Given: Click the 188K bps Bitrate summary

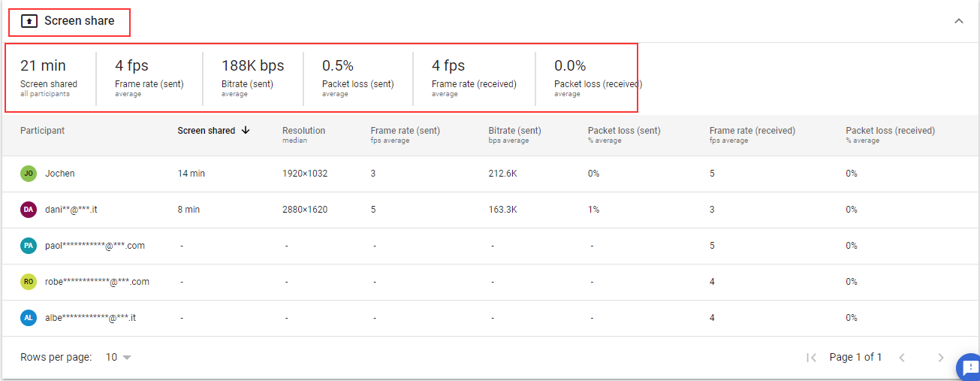Looking at the screenshot, I should click(x=252, y=77).
